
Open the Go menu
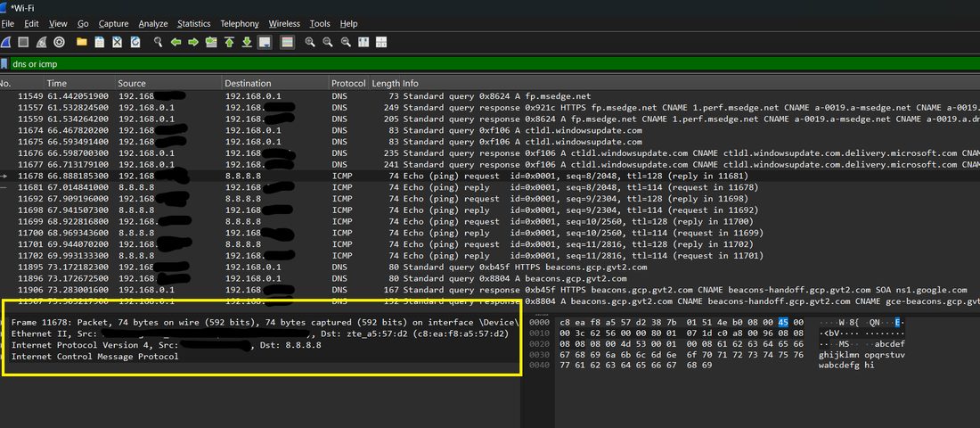pos(83,24)
